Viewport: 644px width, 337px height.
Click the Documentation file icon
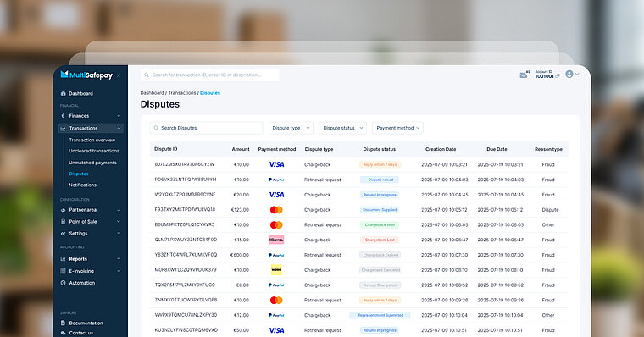tap(64, 323)
